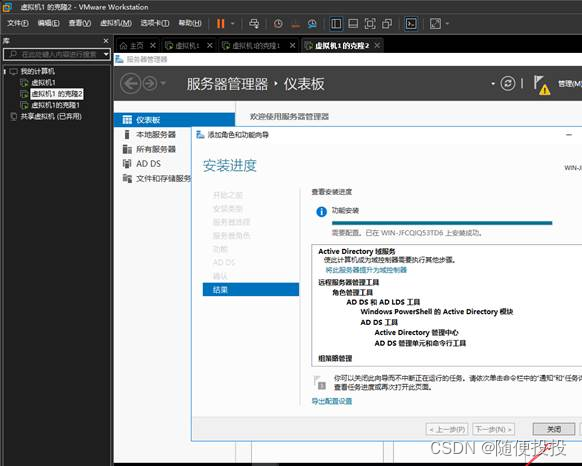582x466 pixels.
Task: Click the installation progress bar
Action: (x=442, y=223)
